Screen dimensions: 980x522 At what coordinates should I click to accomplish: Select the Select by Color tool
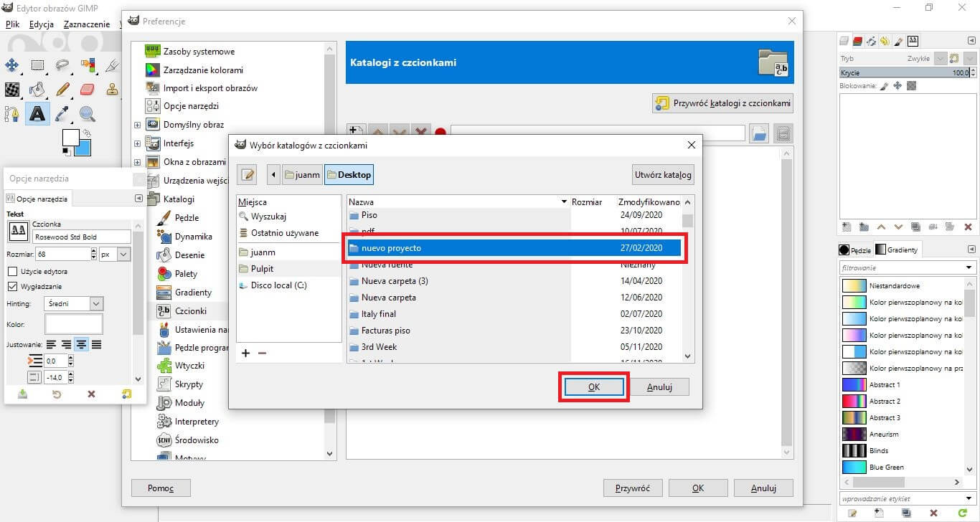point(88,65)
